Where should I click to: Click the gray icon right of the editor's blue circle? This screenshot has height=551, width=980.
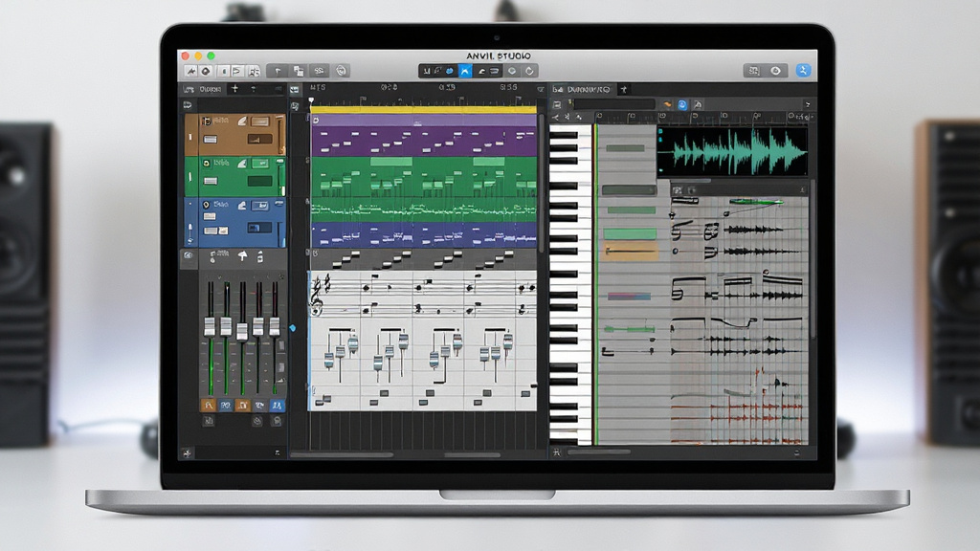[x=698, y=105]
